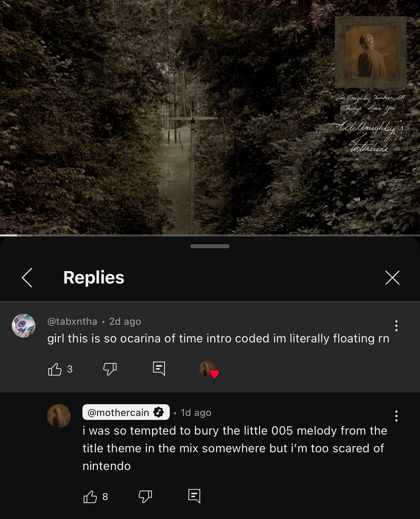
Task: Open the @mothercain channel badge
Action: tap(126, 412)
